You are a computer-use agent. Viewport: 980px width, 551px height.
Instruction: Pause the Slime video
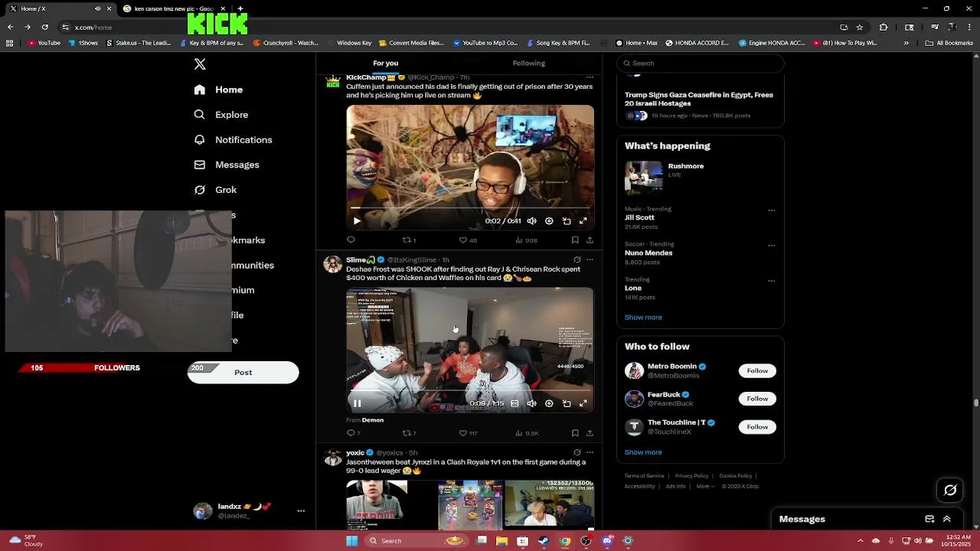357,403
